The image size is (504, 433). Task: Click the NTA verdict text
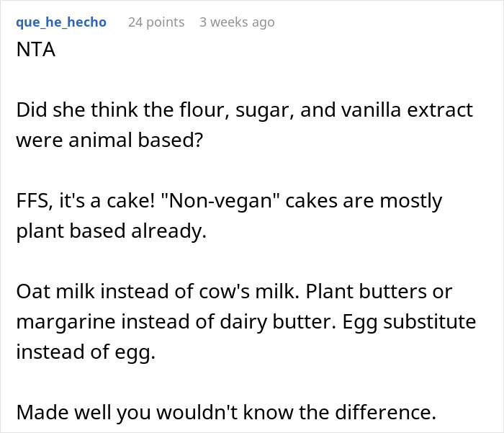36,50
